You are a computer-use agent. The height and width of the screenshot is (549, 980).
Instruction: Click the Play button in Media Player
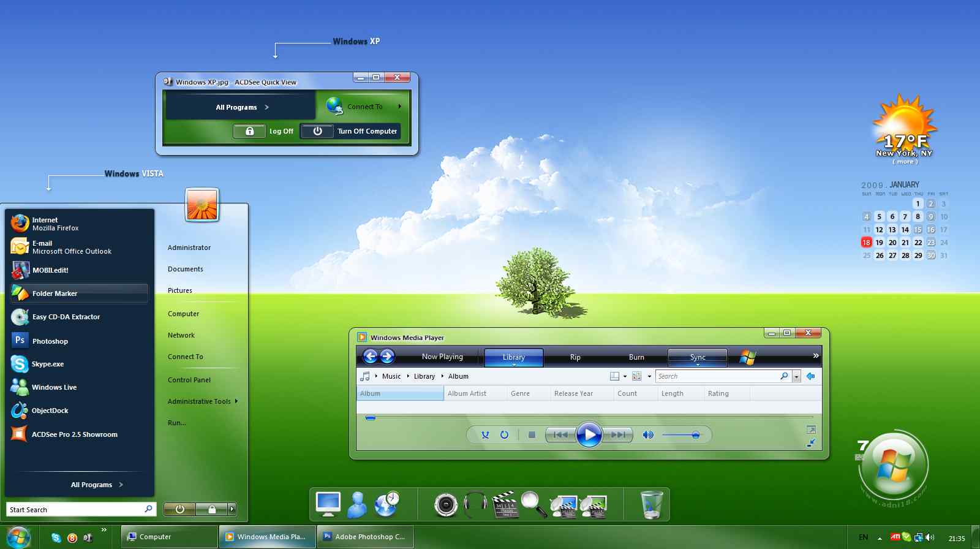tap(589, 434)
